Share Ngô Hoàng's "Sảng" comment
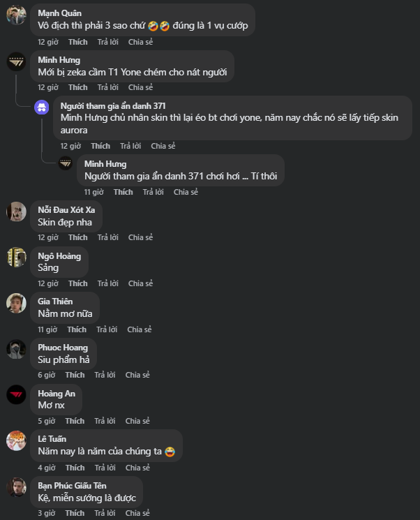The height and width of the screenshot is (520, 420). [140, 283]
